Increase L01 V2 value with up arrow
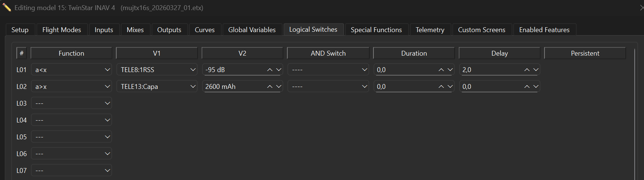Image resolution: width=644 pixels, height=180 pixels. point(270,70)
